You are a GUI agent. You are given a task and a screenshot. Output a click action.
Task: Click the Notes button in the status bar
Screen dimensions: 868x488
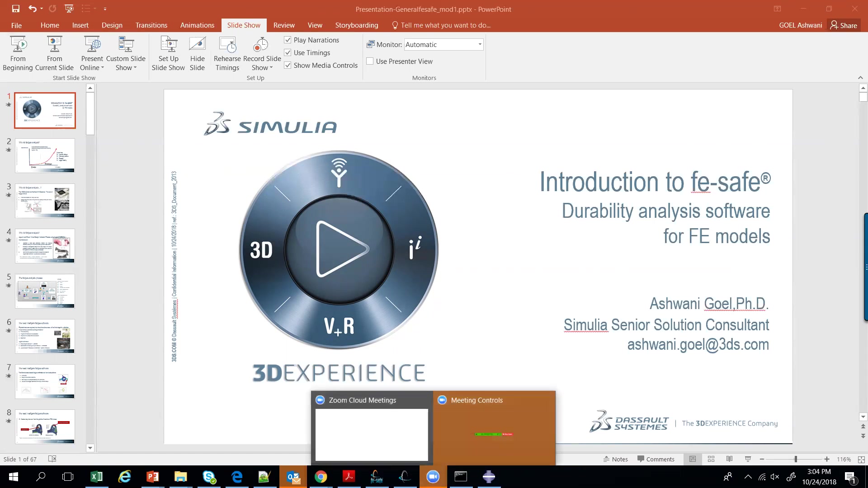(x=616, y=459)
